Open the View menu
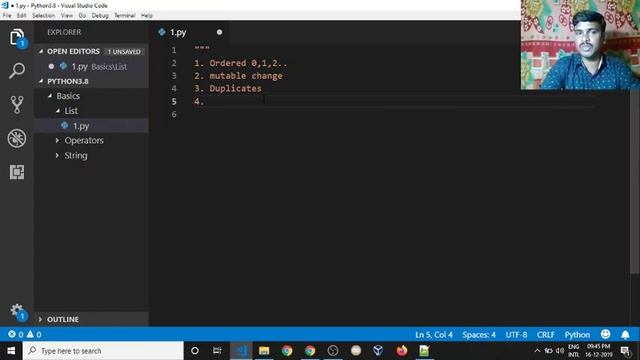The width and height of the screenshot is (640, 360). click(x=67, y=16)
